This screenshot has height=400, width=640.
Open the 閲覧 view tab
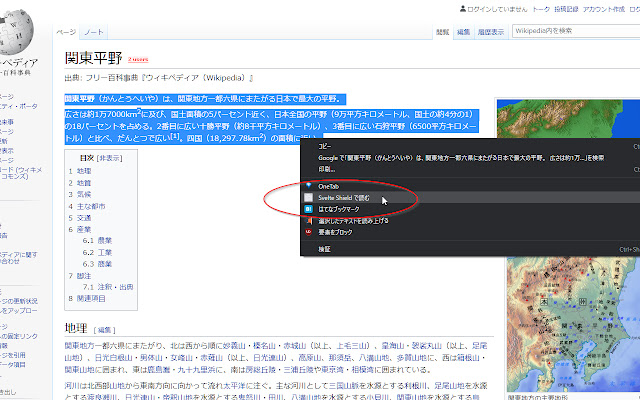pyautogui.click(x=442, y=32)
